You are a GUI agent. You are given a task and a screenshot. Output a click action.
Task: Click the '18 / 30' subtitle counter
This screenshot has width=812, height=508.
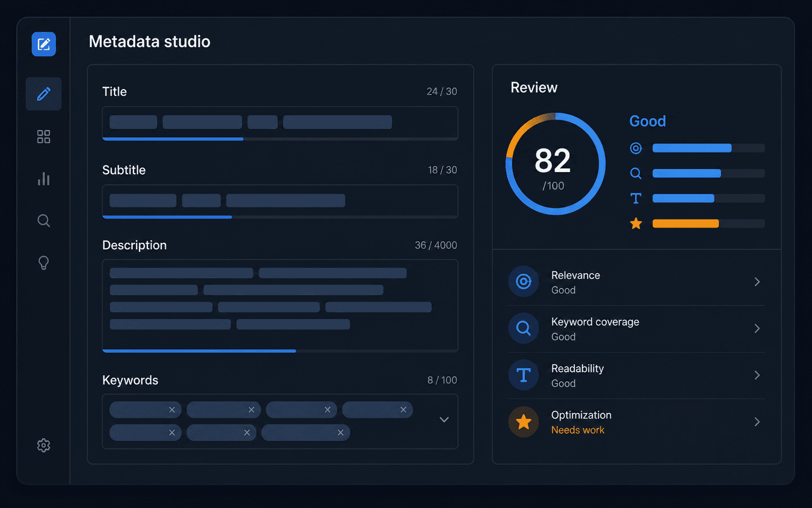pyautogui.click(x=442, y=170)
